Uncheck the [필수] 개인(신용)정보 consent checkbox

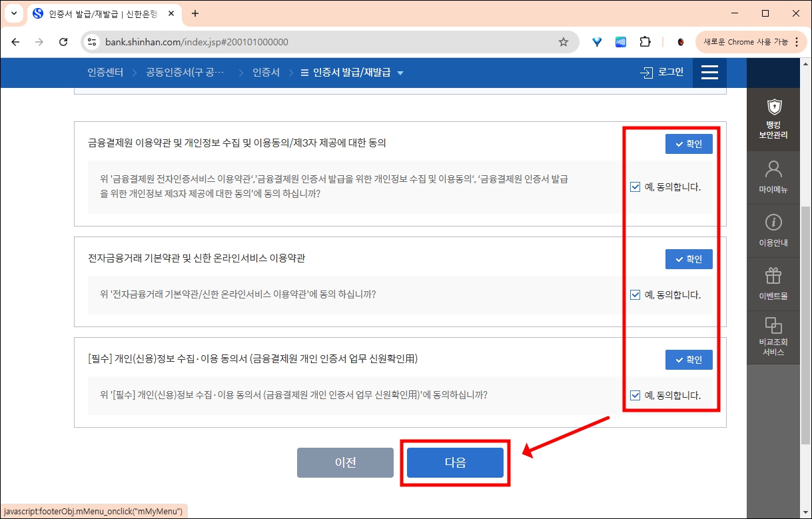(x=635, y=395)
